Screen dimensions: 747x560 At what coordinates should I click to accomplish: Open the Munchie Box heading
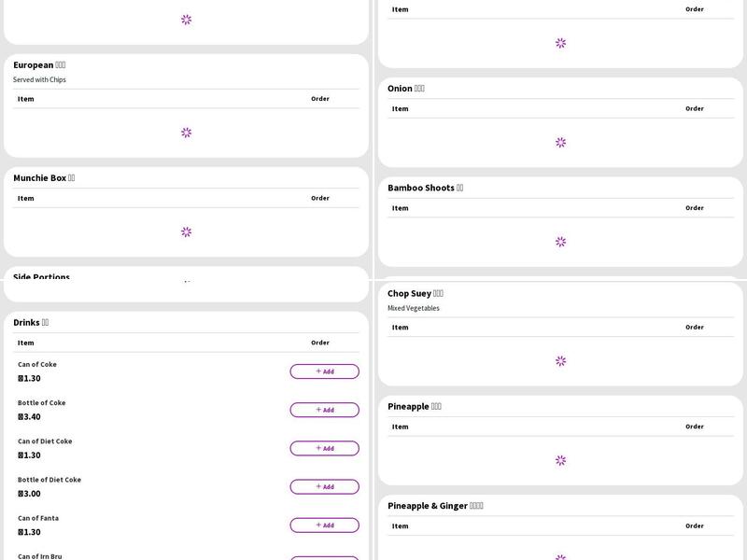pyautogui.click(x=44, y=177)
